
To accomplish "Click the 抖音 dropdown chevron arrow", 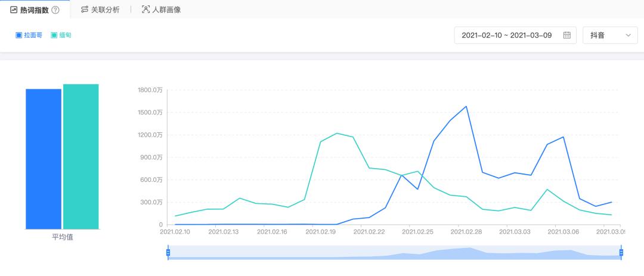I will pos(628,36).
